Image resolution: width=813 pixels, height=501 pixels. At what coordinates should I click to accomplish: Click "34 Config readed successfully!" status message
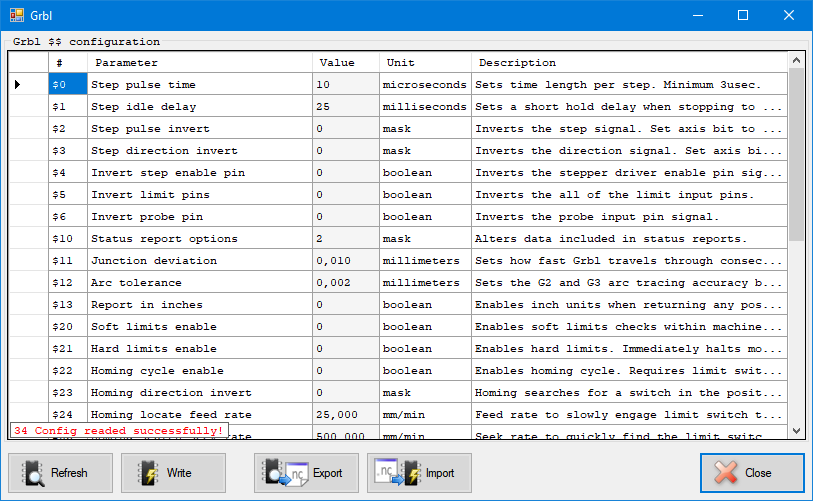click(119, 430)
